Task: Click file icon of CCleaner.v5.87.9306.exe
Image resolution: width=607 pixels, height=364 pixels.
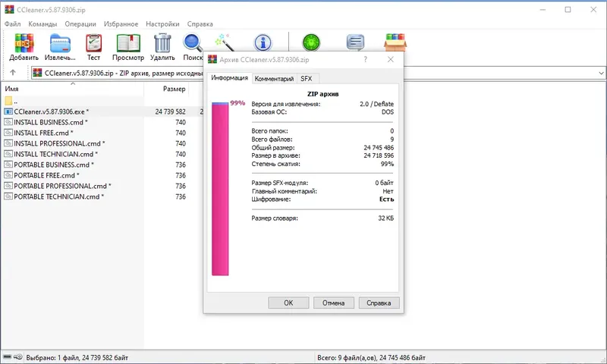Action: click(8, 111)
